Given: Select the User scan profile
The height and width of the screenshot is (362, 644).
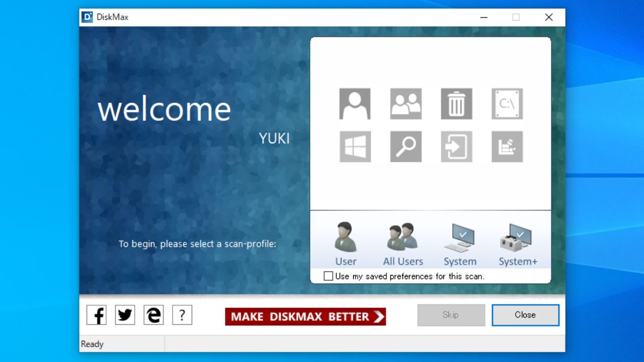Looking at the screenshot, I should click(x=346, y=244).
